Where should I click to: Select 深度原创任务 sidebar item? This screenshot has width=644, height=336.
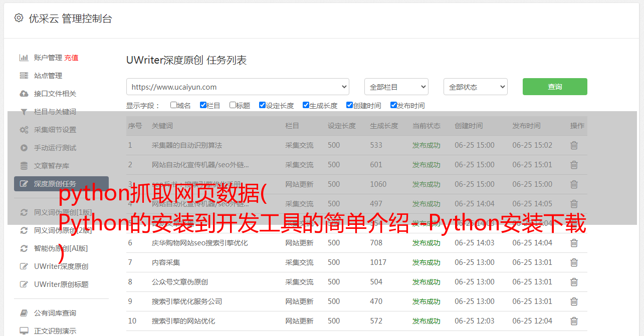(x=61, y=184)
